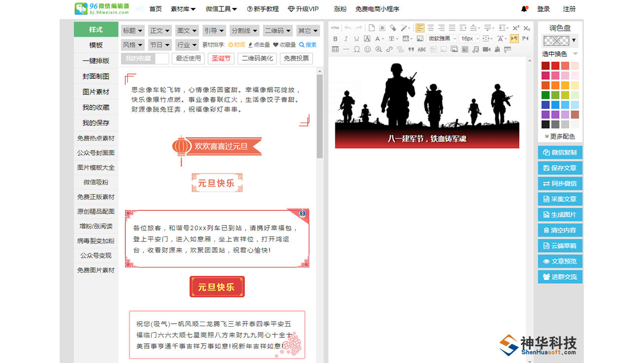Click the 圣诞节 filter button
The height and width of the screenshot is (363, 644).
pyautogui.click(x=221, y=59)
